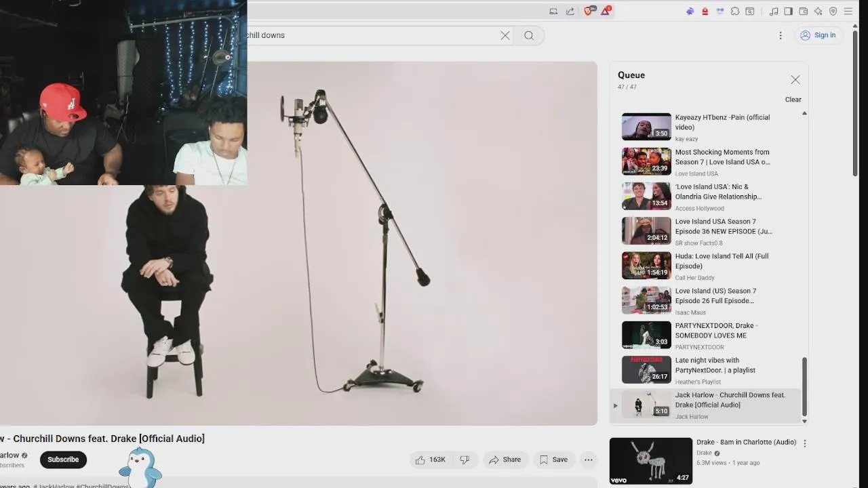Open the browser hamburger menu
The image size is (868, 488).
pyautogui.click(x=848, y=11)
